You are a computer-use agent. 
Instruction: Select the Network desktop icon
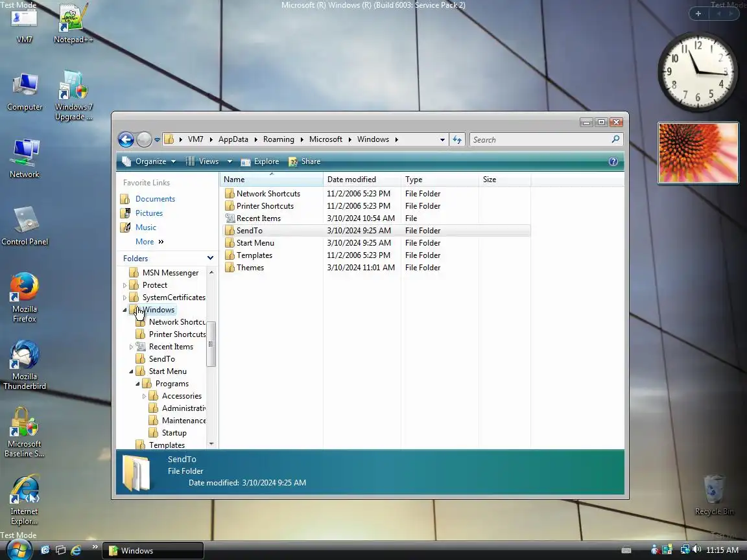pyautogui.click(x=24, y=159)
